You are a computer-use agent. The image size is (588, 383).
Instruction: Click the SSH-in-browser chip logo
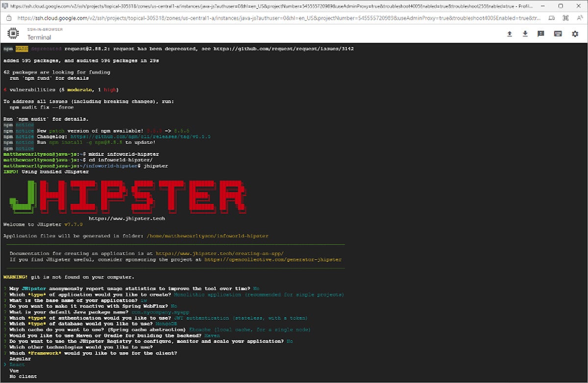point(14,33)
